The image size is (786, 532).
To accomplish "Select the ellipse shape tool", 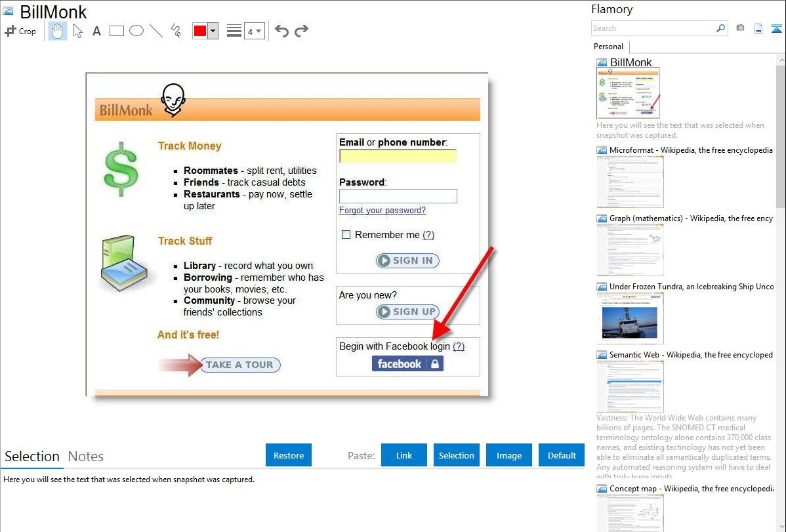I will [136, 31].
